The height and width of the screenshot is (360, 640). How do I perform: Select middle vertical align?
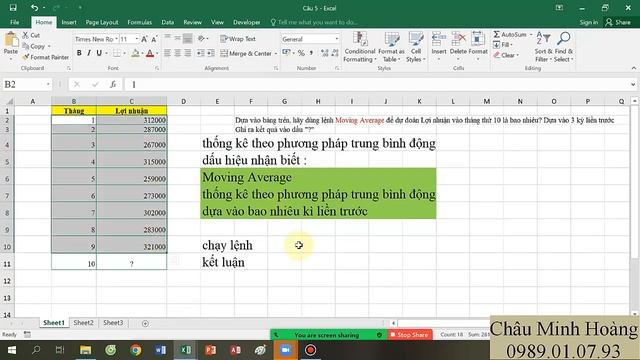(x=178, y=39)
